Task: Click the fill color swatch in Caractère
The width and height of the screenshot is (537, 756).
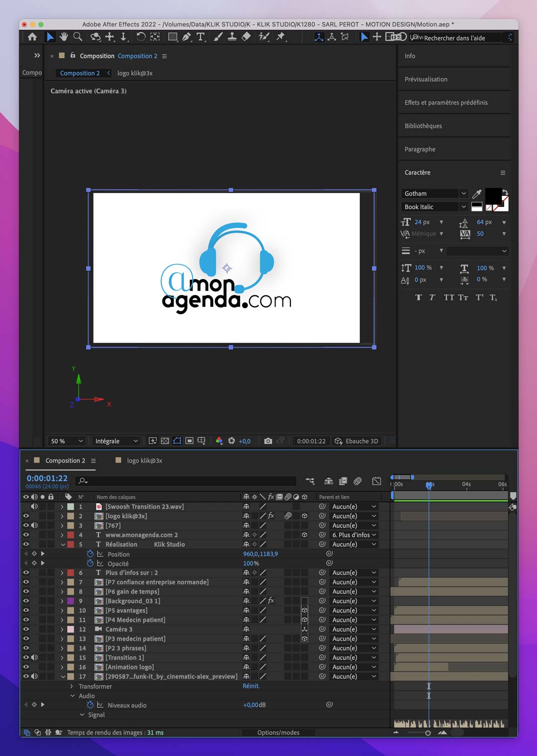Action: pos(493,196)
